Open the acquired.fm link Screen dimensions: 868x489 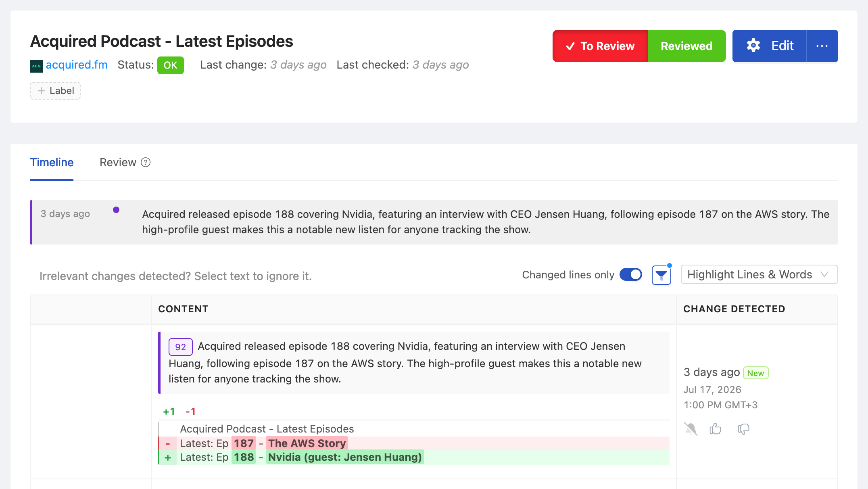click(x=77, y=65)
